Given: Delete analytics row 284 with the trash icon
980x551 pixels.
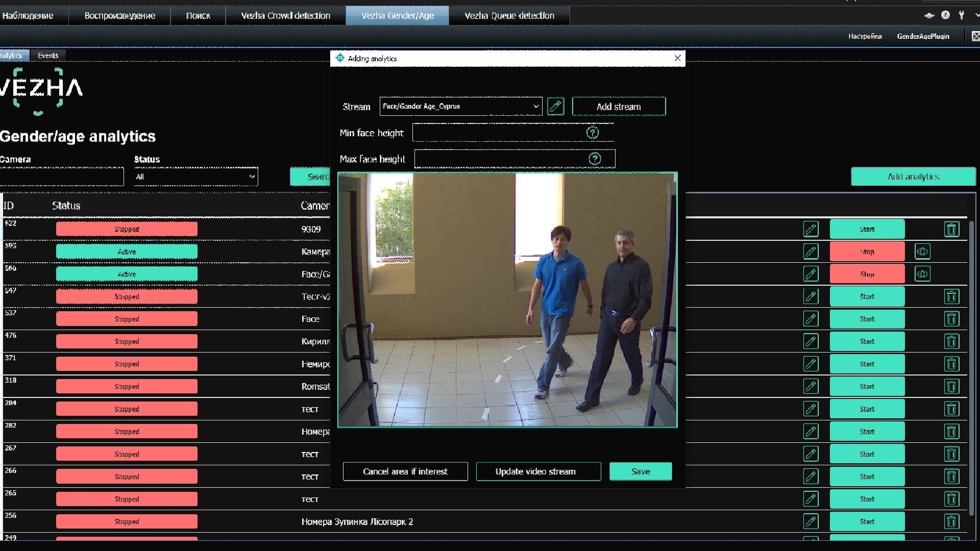Looking at the screenshot, I should [x=951, y=409].
